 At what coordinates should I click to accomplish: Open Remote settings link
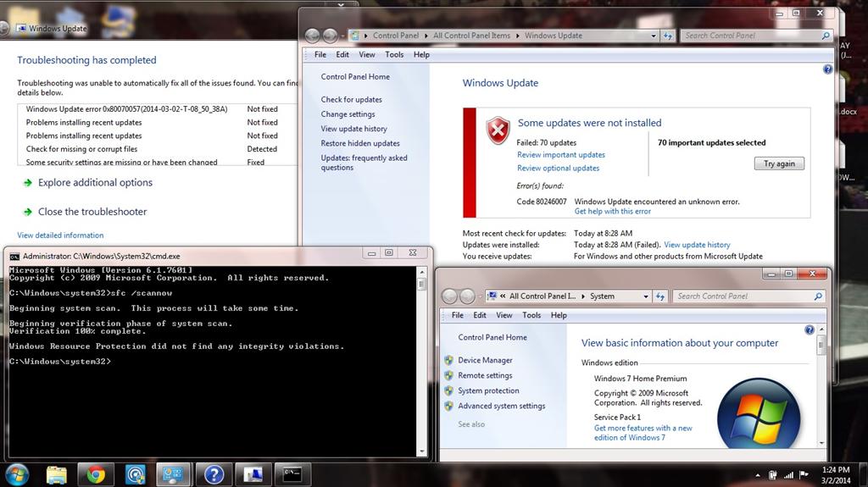[x=485, y=375]
